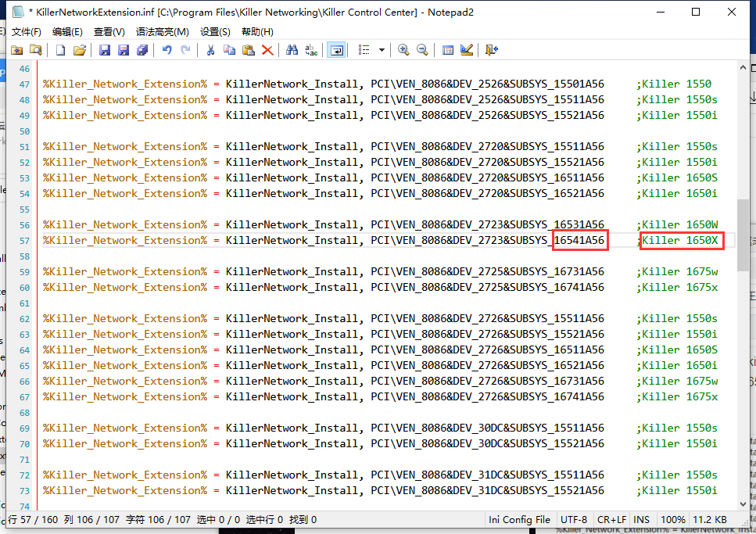Click the Save As floppy icon

point(124,50)
